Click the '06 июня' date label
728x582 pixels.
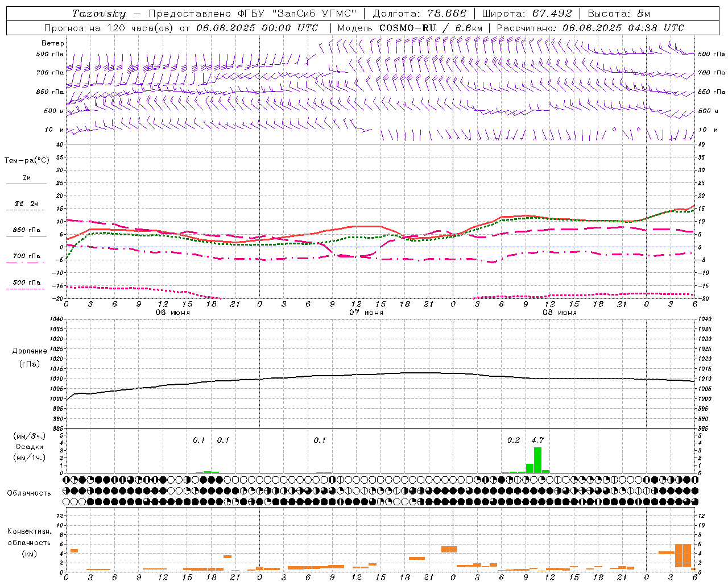[x=172, y=313]
